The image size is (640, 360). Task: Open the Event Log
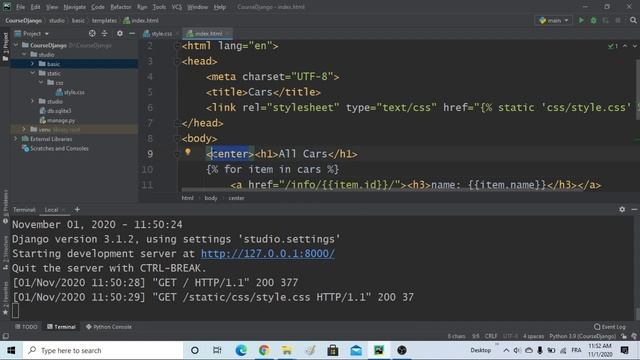click(609, 327)
